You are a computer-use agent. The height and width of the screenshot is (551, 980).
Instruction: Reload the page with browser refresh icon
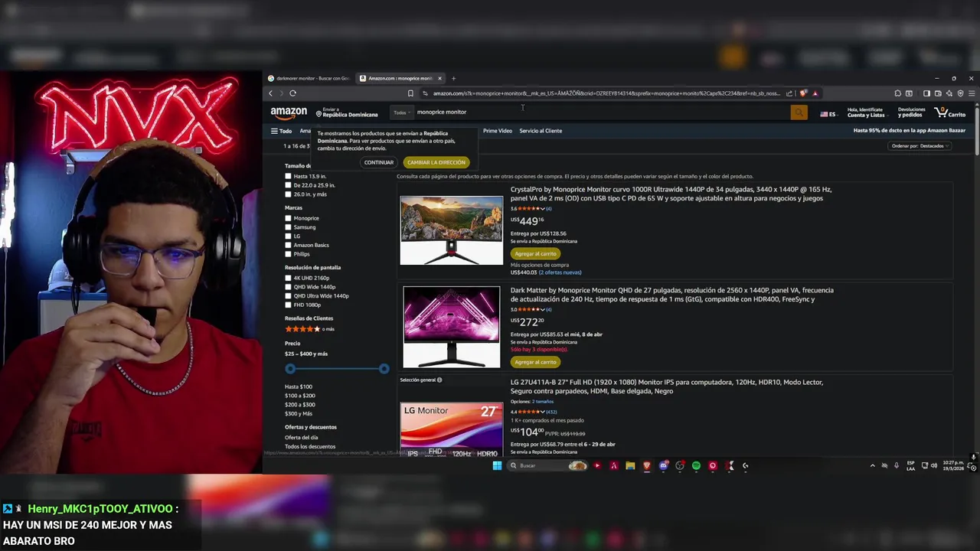292,93
